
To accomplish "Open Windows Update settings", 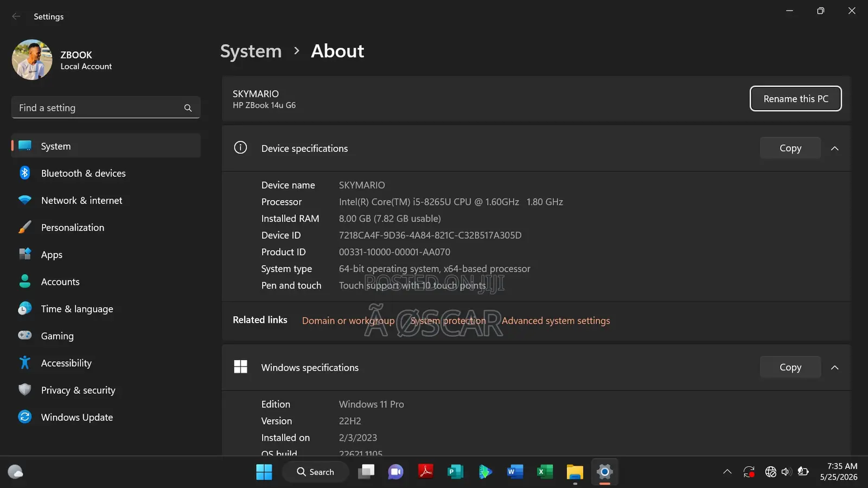I will tap(106, 417).
